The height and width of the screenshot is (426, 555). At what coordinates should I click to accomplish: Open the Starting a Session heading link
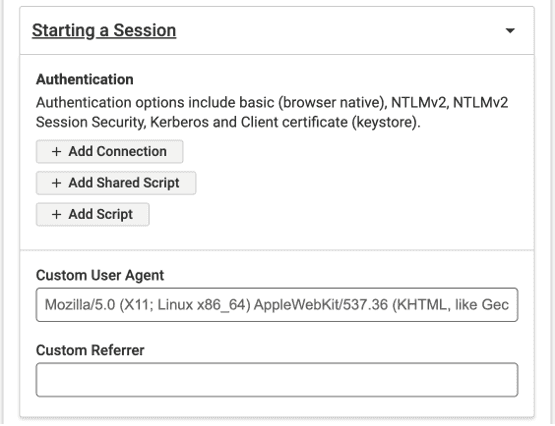coord(104,30)
